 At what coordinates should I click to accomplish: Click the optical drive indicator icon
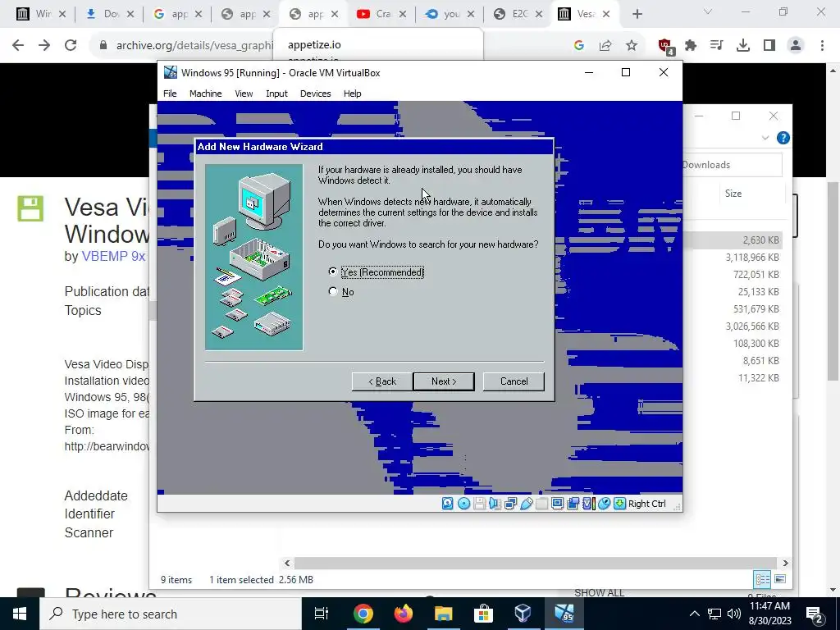coord(464,504)
